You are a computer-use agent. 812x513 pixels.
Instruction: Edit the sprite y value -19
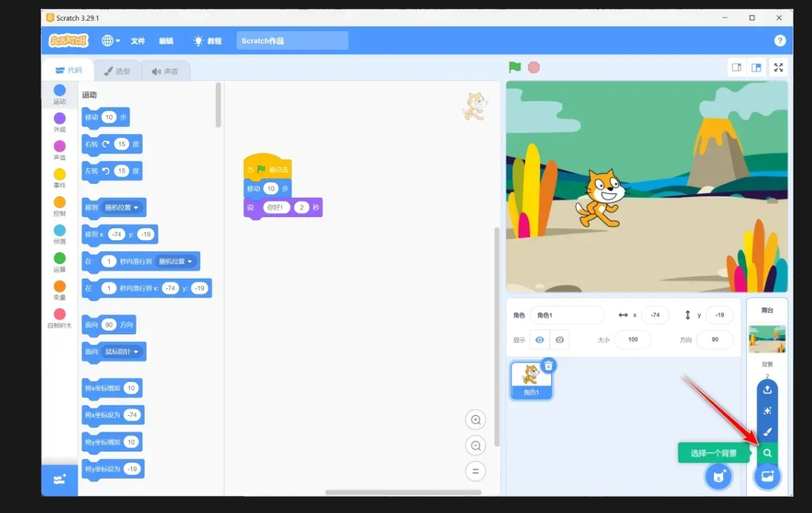(x=720, y=315)
